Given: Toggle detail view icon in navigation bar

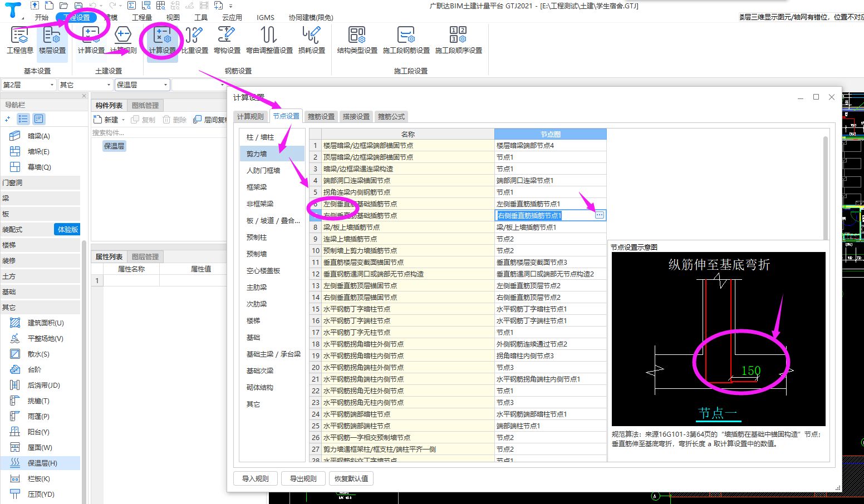Looking at the screenshot, I should tap(38, 118).
